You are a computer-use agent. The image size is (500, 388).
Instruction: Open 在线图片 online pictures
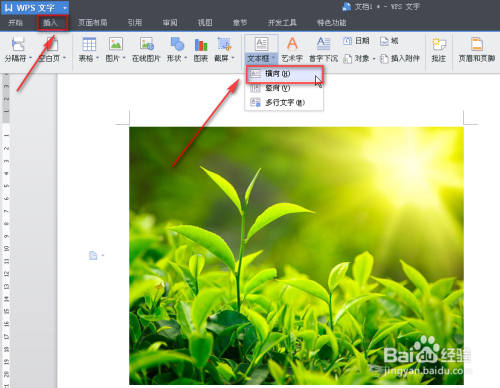pos(146,49)
